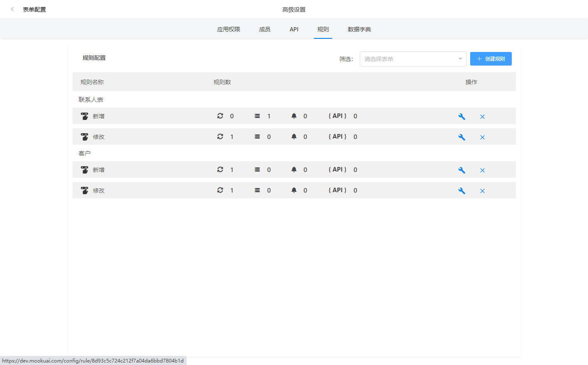
Task: Click the wrench edit icon for 客户 修改
Action: tap(462, 191)
